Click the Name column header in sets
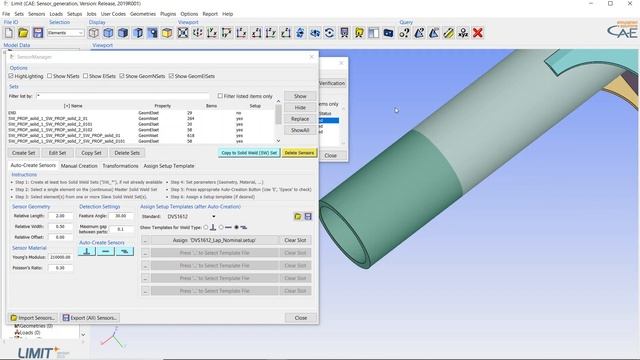Viewport: 640px width, 360px height. 73,106
